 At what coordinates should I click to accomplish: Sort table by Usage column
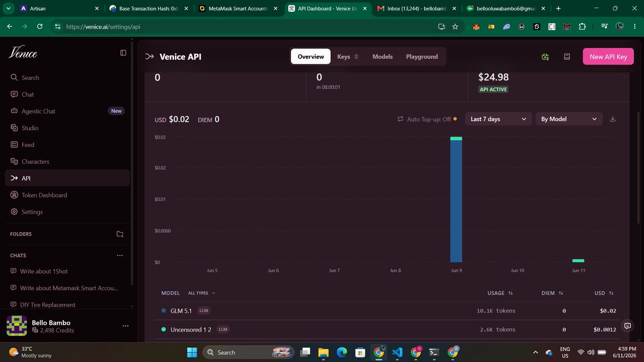[x=500, y=293]
